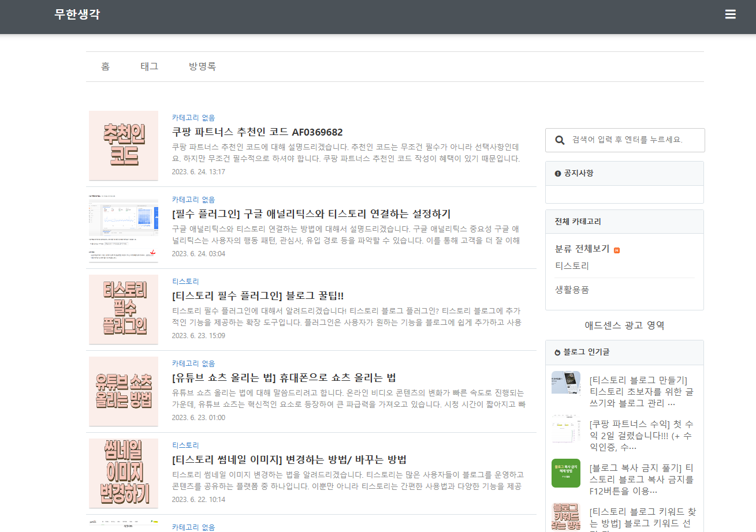Click excerpt text of 유튜브 쇼츠 post
The image size is (756, 532).
[x=348, y=398]
